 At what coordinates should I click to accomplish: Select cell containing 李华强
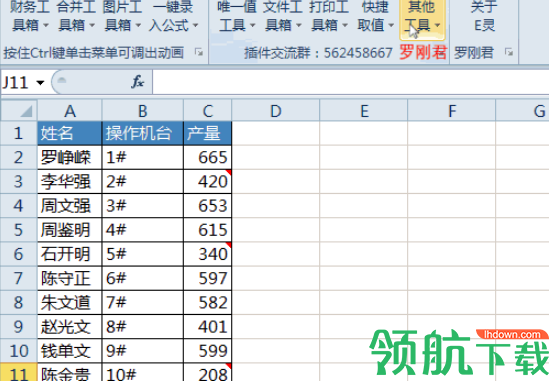(70, 182)
